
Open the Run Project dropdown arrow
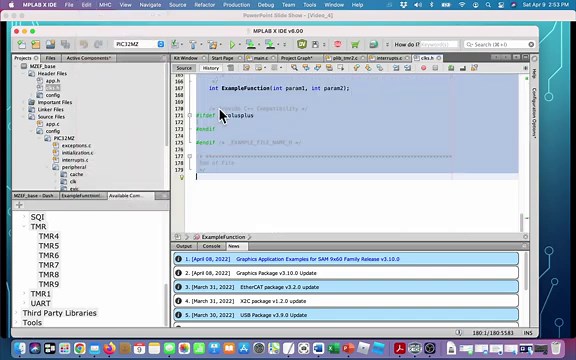tap(240, 44)
